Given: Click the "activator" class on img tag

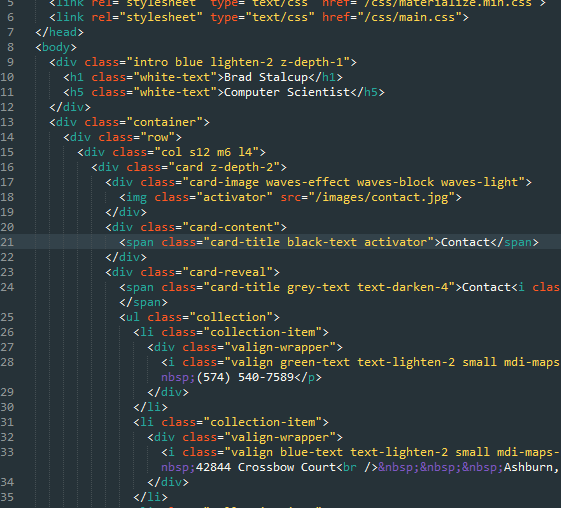Looking at the screenshot, I should (x=234, y=197).
